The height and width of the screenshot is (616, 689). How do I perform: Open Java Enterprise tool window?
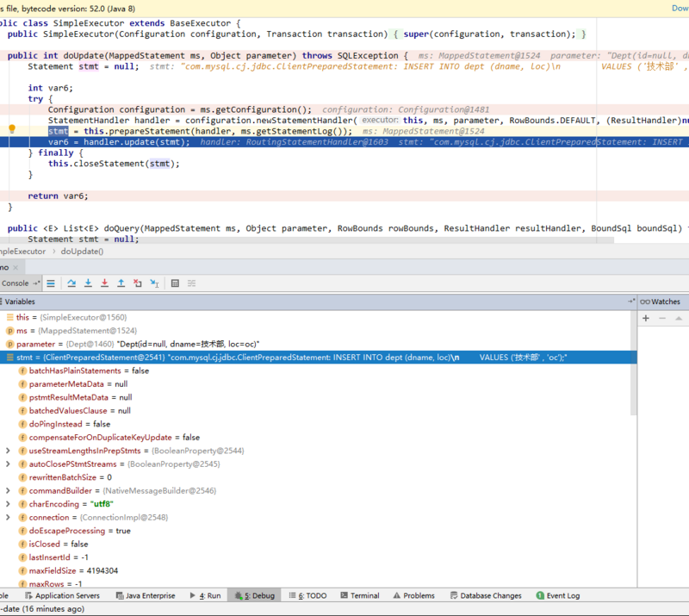(146, 595)
